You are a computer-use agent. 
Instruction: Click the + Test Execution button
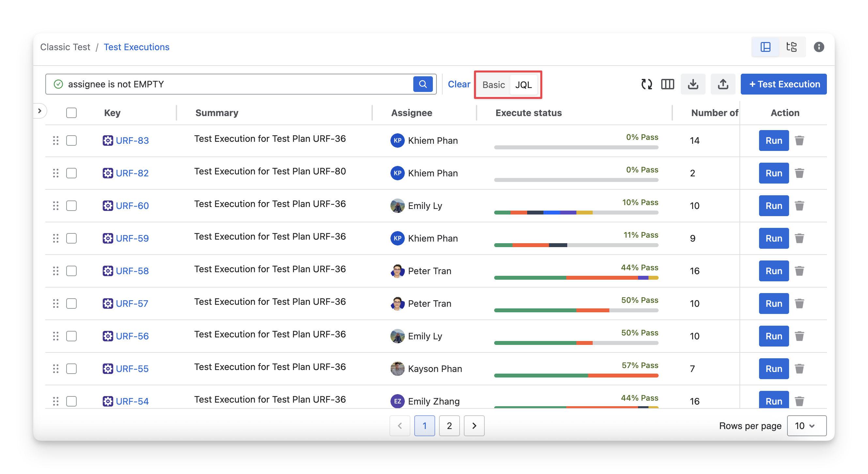click(x=784, y=84)
